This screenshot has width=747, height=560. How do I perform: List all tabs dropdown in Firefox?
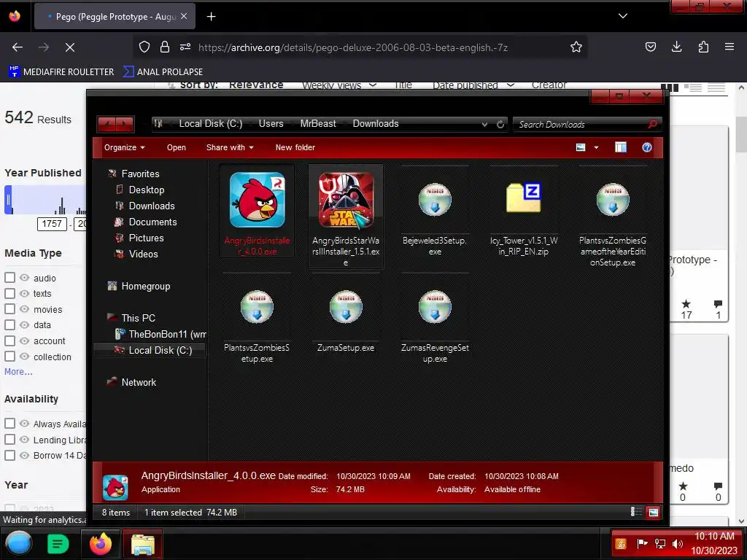pos(623,16)
